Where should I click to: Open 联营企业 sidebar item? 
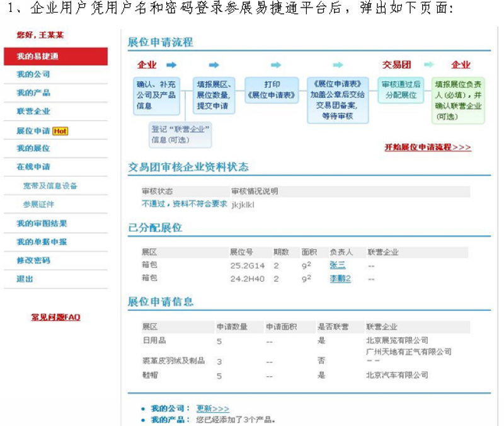coord(33,112)
